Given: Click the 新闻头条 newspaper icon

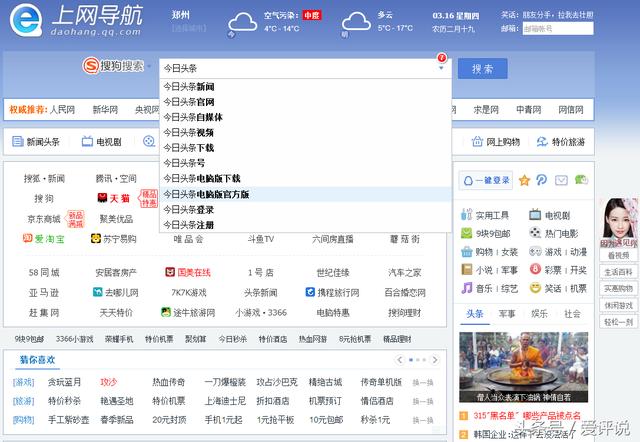Looking at the screenshot, I should (18, 141).
